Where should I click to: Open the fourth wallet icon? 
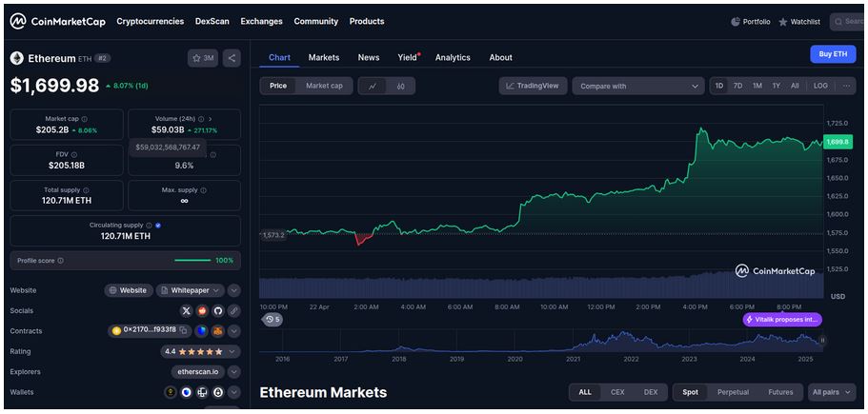218,392
